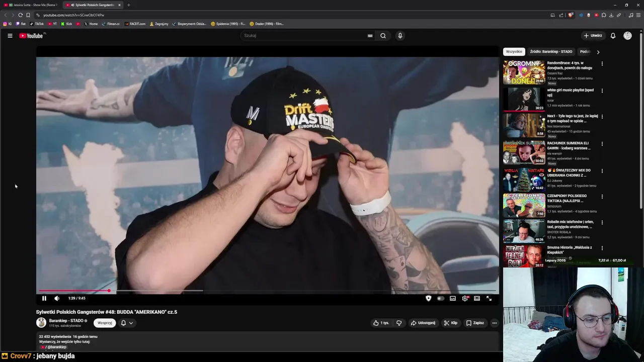Open Robalin mix telefonów thumbnail
This screenshot has width=644, height=362.
pyautogui.click(x=524, y=231)
